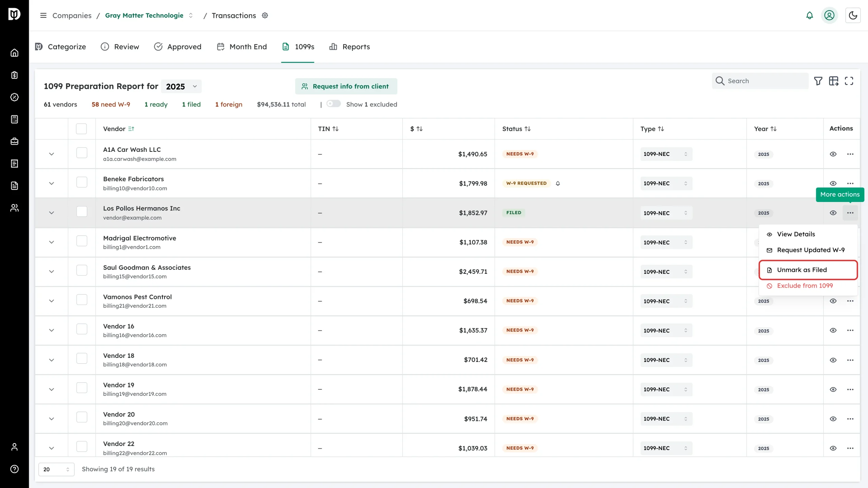This screenshot has height=488, width=868.
Task: Tick the select-all vendors checkbox
Action: (x=81, y=129)
